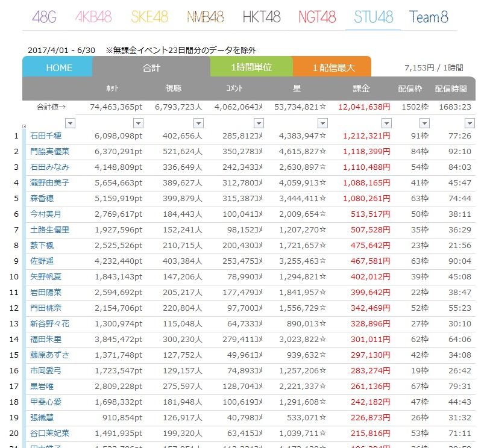This screenshot has width=487, height=448.
Task: Open member link 福田朱里
Action: pyautogui.click(x=46, y=340)
